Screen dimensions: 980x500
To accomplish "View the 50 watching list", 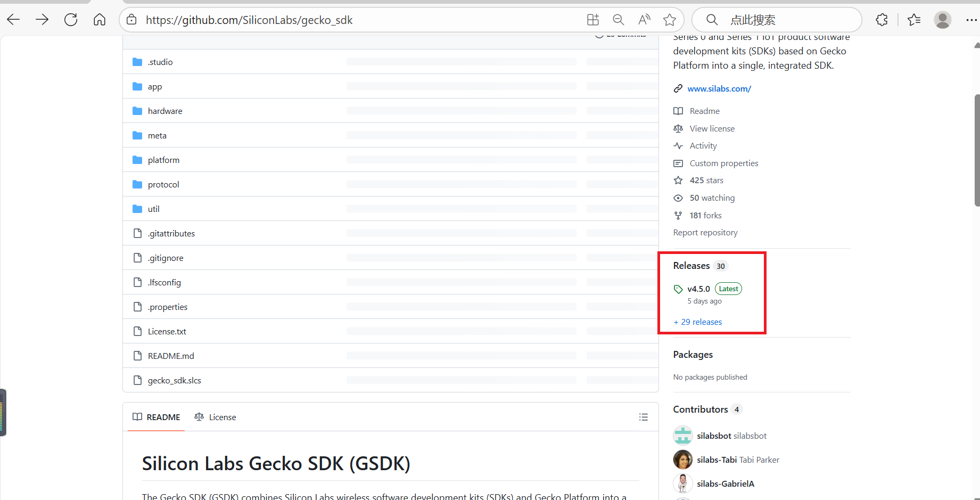I will tap(712, 198).
